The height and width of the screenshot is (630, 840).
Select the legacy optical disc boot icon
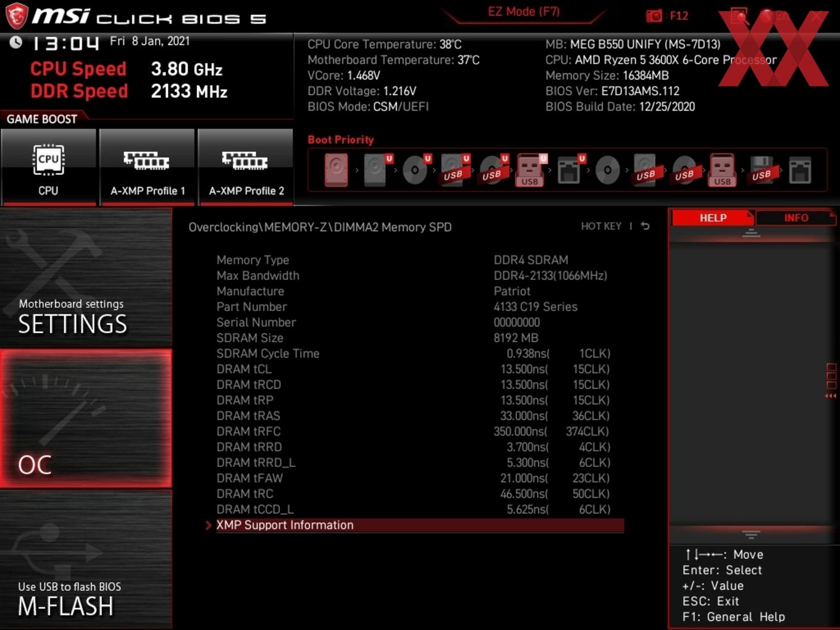(608, 170)
